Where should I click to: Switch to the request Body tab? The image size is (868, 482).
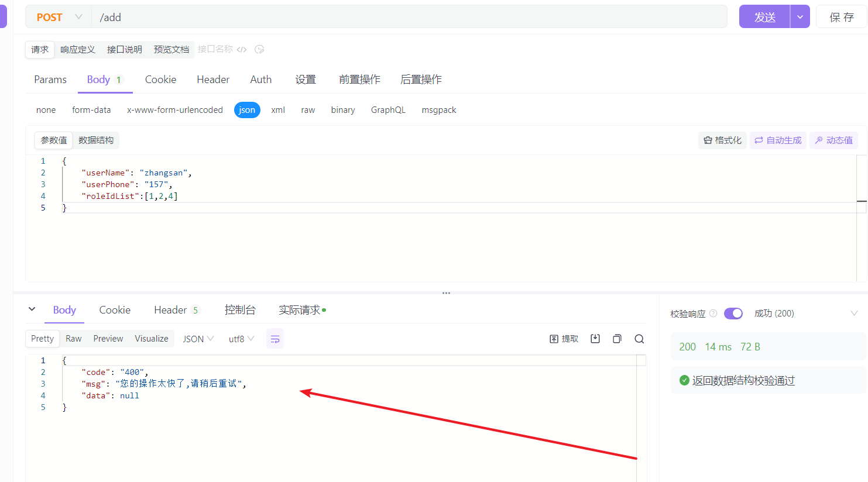point(105,80)
